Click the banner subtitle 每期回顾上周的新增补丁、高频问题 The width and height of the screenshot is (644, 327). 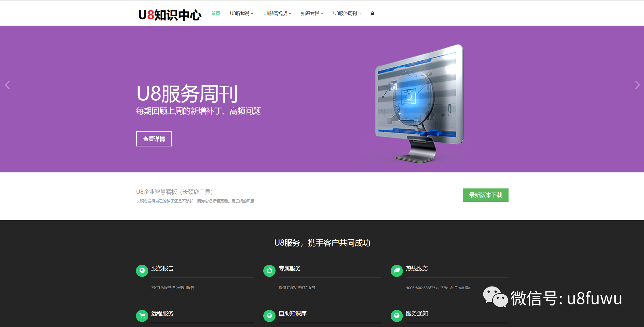click(198, 111)
